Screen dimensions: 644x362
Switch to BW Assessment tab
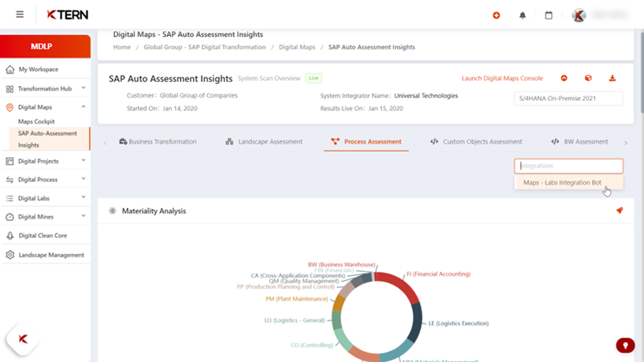coord(580,142)
